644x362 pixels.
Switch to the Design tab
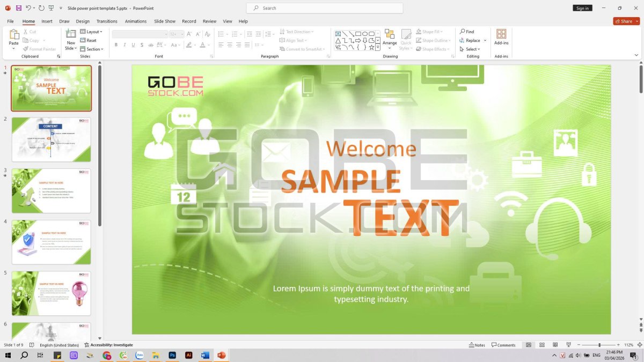pos(83,21)
